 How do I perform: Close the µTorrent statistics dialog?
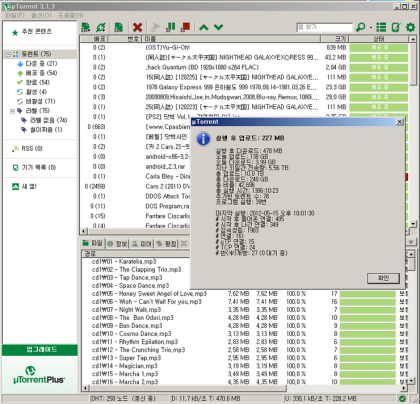tap(399, 122)
